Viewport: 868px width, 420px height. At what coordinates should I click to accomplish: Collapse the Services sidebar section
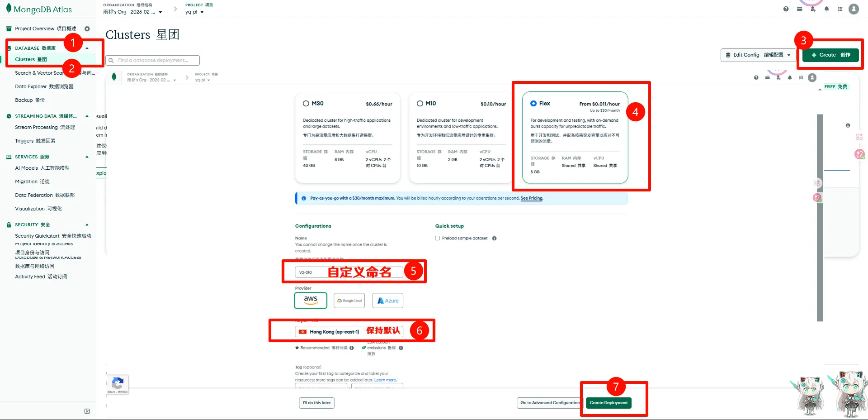pyautogui.click(x=87, y=157)
